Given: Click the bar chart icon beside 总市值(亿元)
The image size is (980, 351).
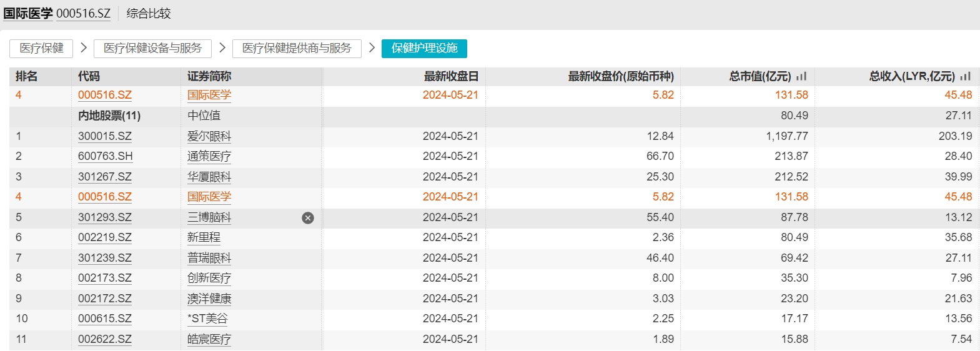Looking at the screenshot, I should (x=801, y=76).
